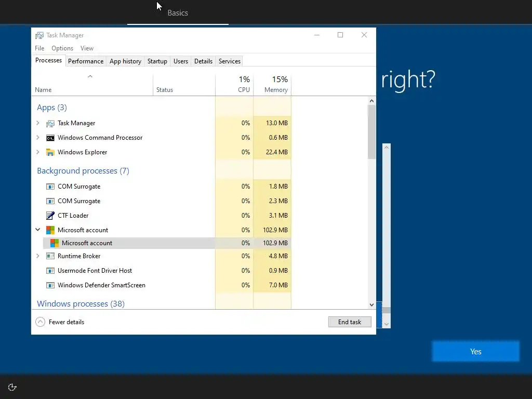The width and height of the screenshot is (532, 399).
Task: Switch to the Users tab
Action: pos(180,61)
